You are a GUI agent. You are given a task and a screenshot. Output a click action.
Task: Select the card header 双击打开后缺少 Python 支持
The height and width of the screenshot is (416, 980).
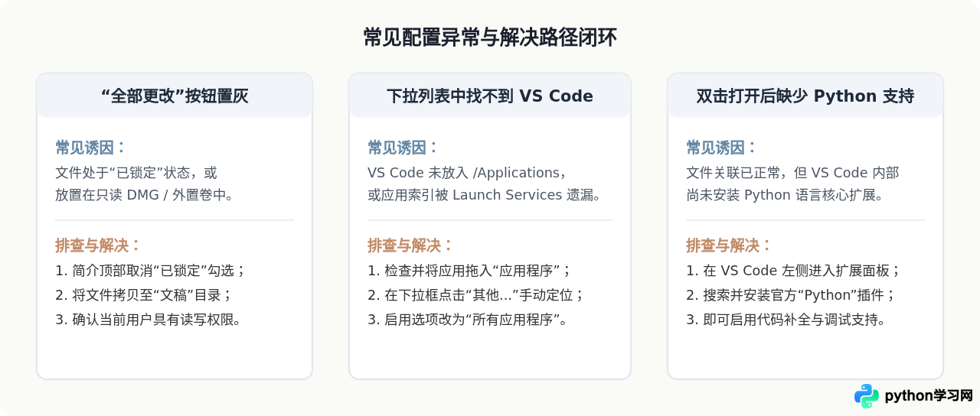(805, 96)
